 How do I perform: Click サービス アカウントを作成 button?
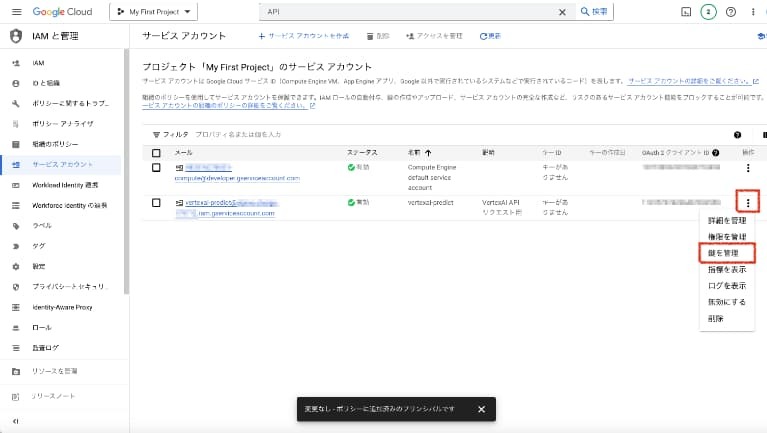[x=303, y=35]
